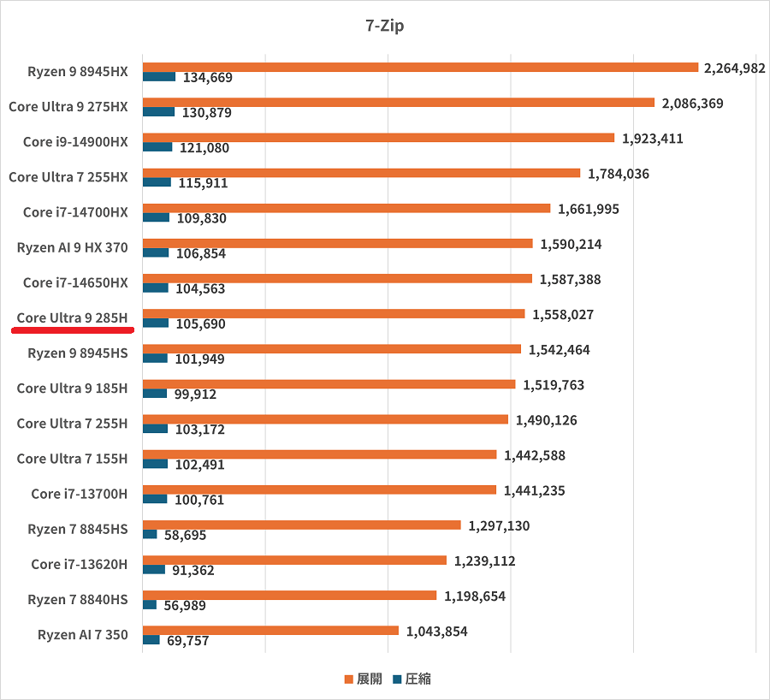Click the Ryzen 9 8945HX orange bar
The height and width of the screenshot is (700, 770).
pos(420,67)
